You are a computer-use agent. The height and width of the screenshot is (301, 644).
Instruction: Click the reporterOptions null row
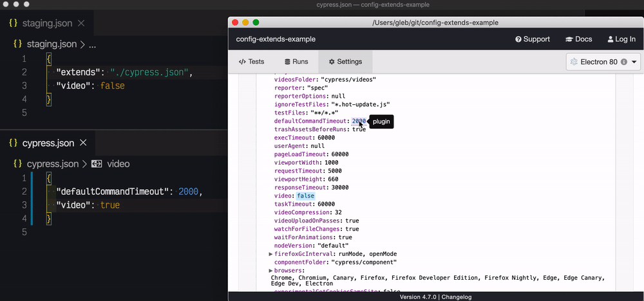pyautogui.click(x=309, y=96)
